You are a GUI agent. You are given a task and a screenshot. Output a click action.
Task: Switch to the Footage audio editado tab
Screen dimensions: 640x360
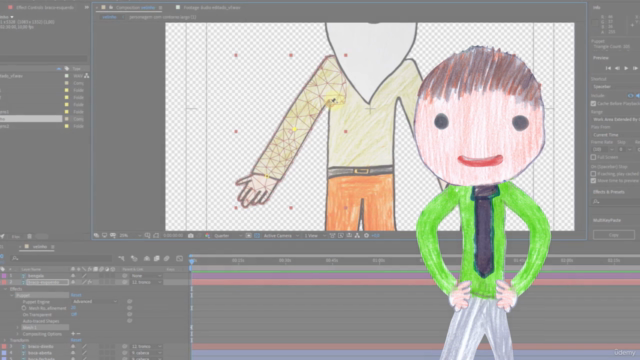click(x=212, y=7)
